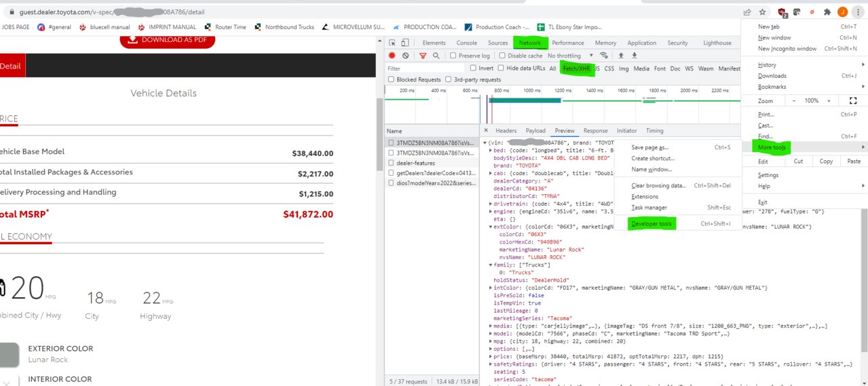Export HAR with the download arrow icon
This screenshot has width=868, height=386.
[634, 56]
